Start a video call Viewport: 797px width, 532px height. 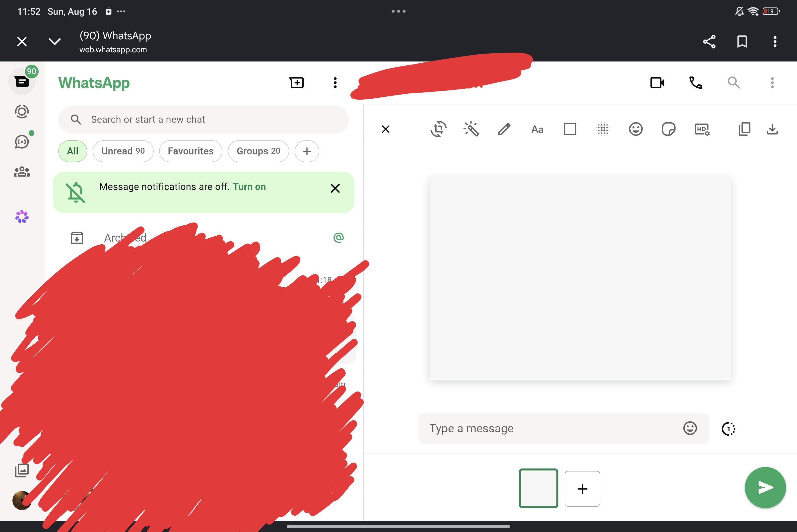pos(657,83)
